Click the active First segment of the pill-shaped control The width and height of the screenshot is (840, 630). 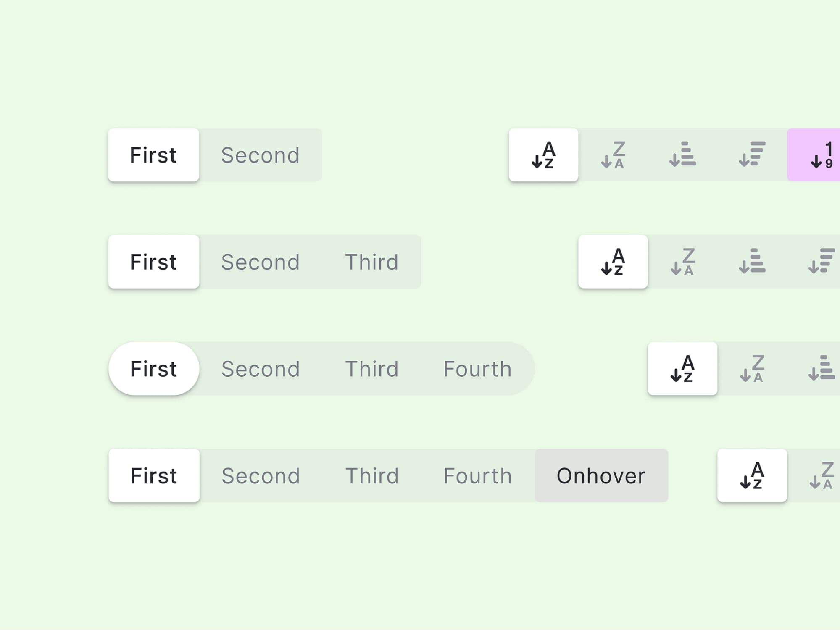(x=153, y=369)
